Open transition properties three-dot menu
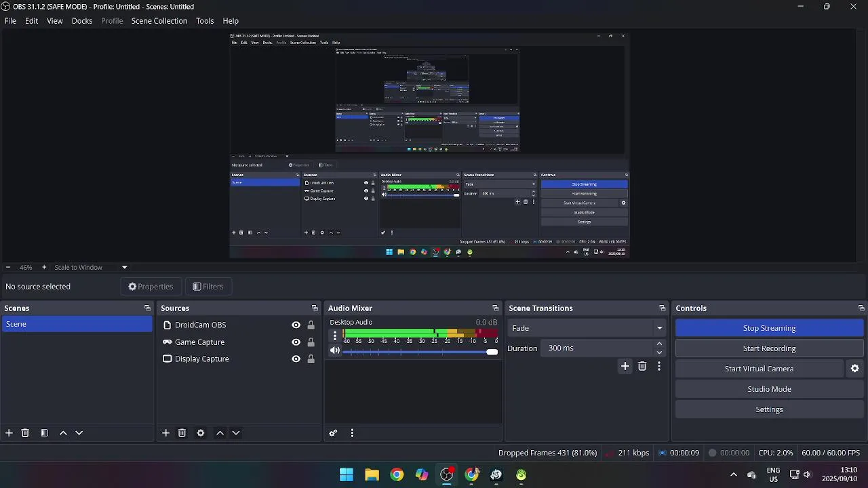 (x=658, y=366)
